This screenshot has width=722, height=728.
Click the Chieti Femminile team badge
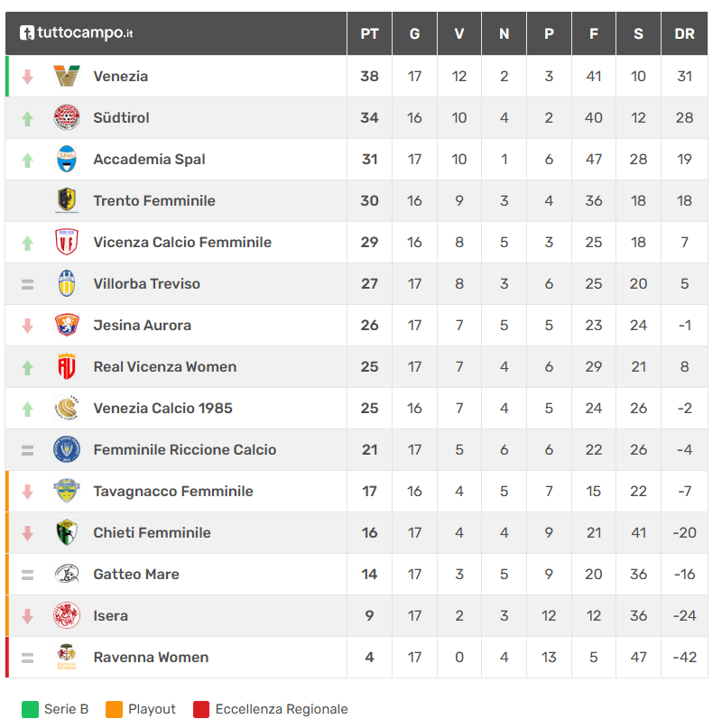(67, 533)
